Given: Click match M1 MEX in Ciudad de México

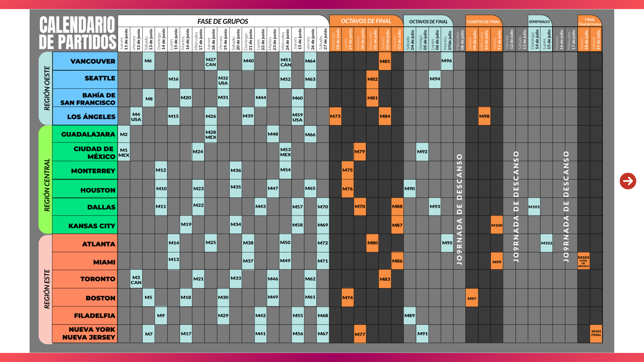Looking at the screenshot, I should coord(124,152).
